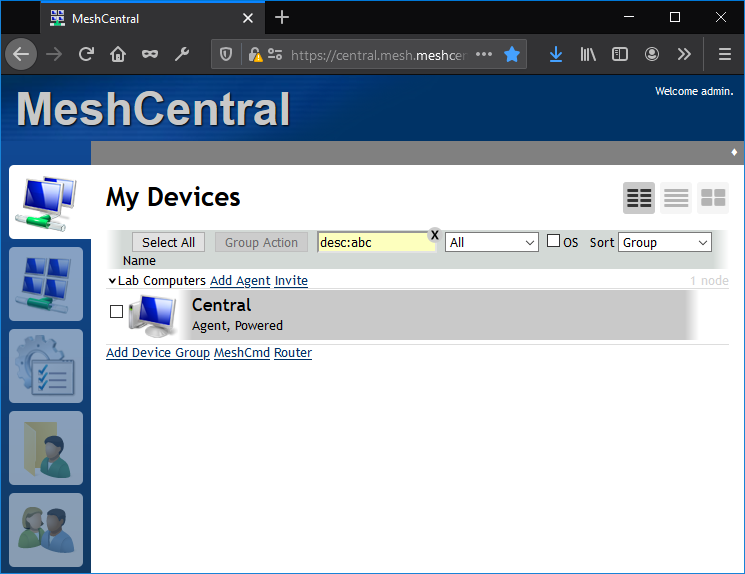Switch to list device view icon
Screen dimensions: 745x574
coord(676,198)
